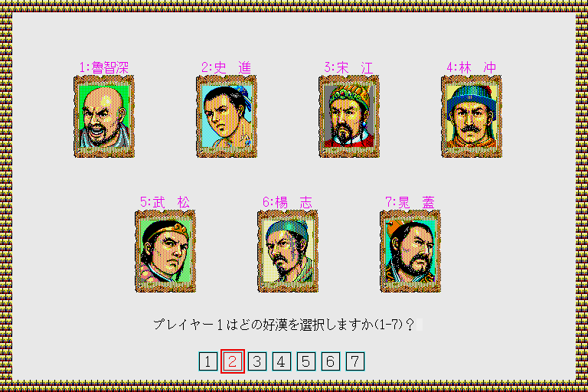
Task: Click the 3:宋江 name label
Action: (x=349, y=67)
